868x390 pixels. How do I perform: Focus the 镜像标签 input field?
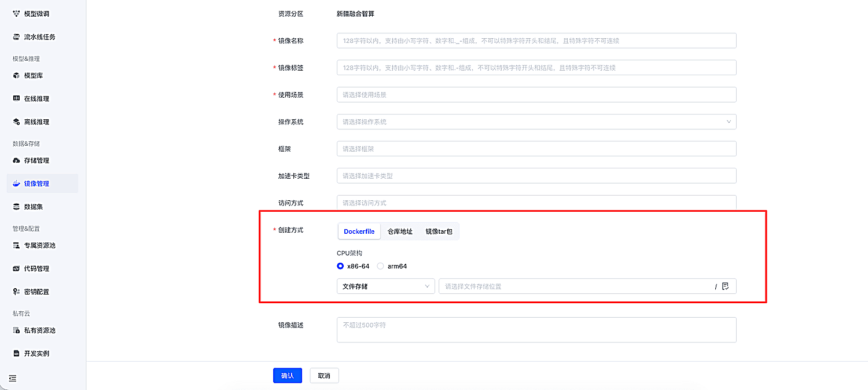[x=536, y=68]
